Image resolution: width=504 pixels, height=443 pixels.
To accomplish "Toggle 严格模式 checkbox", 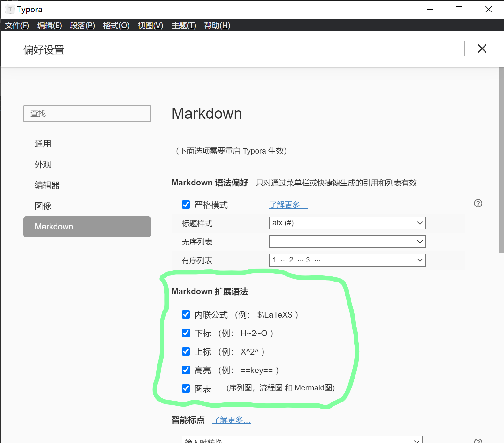I will tap(186, 205).
